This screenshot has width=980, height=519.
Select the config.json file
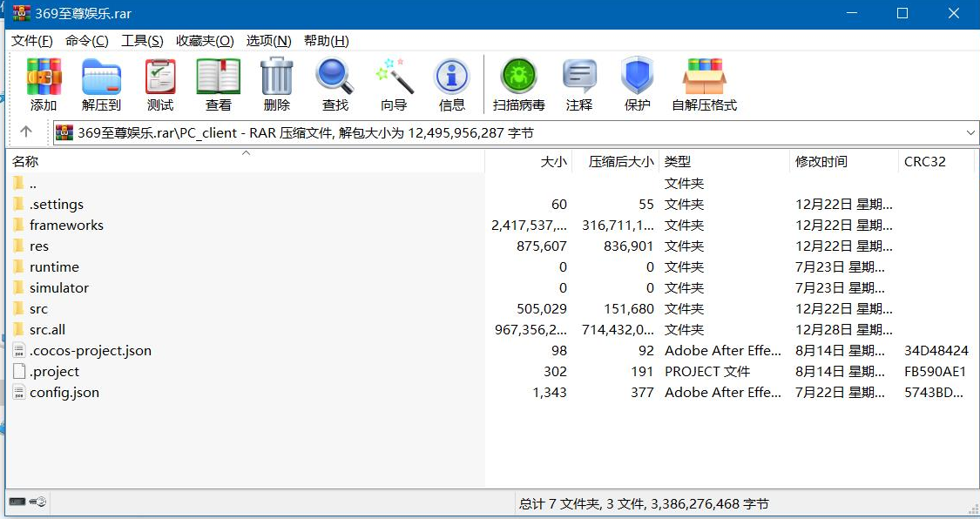coord(65,392)
